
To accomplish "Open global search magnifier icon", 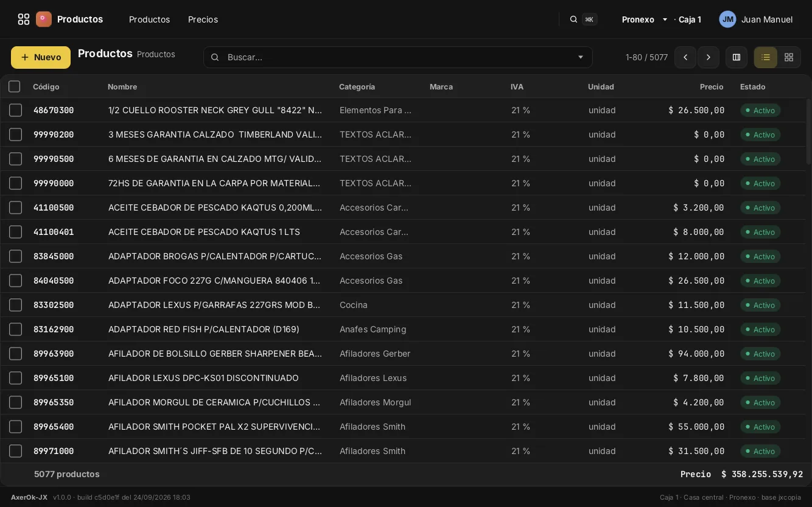I will click(x=573, y=19).
